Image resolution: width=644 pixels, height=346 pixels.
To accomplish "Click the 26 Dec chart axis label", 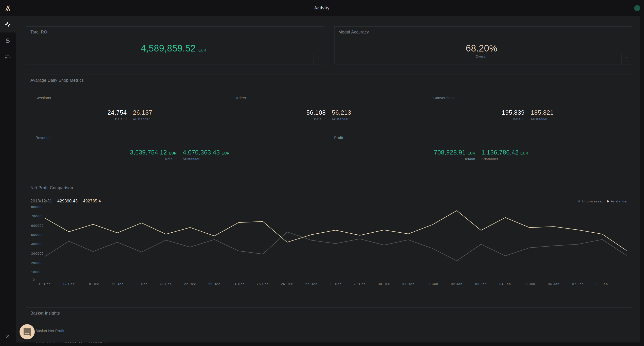I will tap(287, 284).
